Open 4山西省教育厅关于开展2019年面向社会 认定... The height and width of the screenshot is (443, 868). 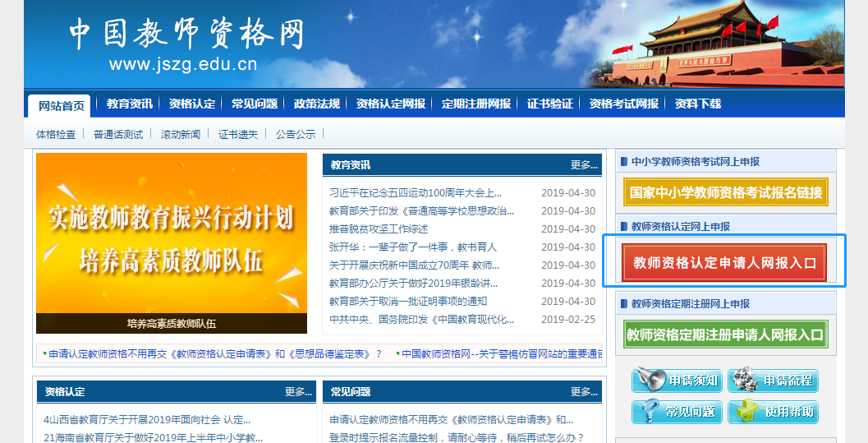click(x=147, y=420)
